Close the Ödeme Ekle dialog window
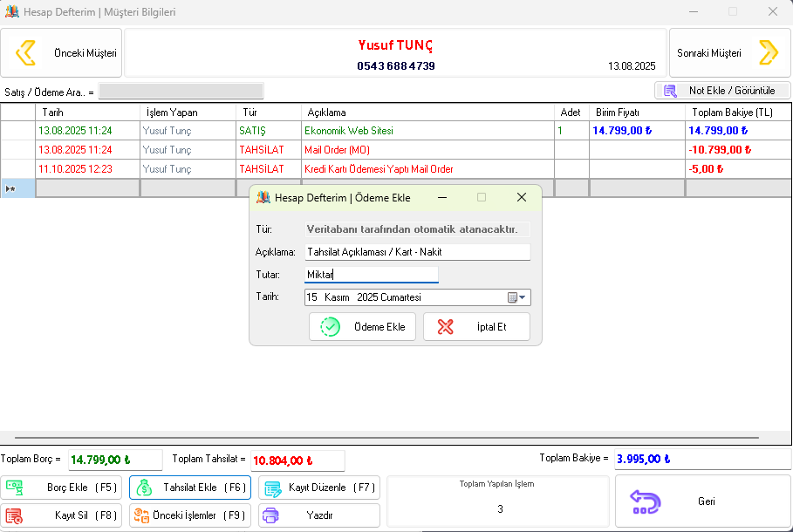 (522, 198)
